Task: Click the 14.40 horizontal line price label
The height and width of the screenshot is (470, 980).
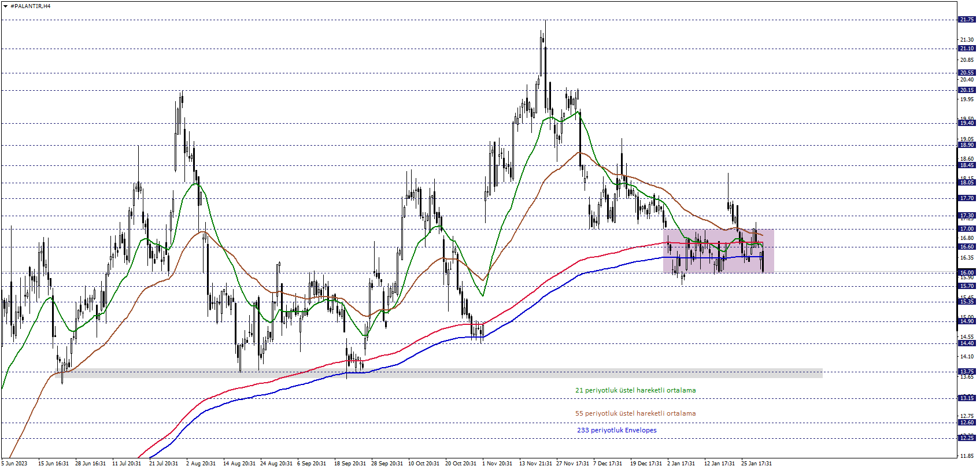Action: click(967, 343)
